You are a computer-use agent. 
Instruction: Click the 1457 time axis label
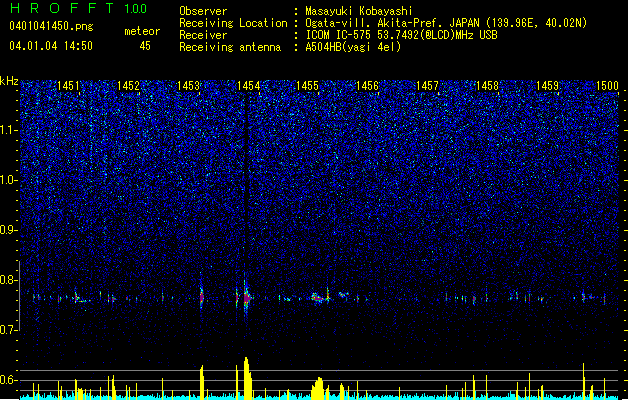[x=427, y=86]
